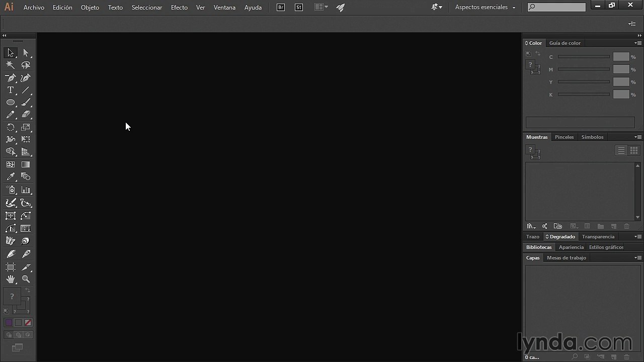The width and height of the screenshot is (644, 362).
Task: Activate the Type tool
Action: tap(11, 90)
